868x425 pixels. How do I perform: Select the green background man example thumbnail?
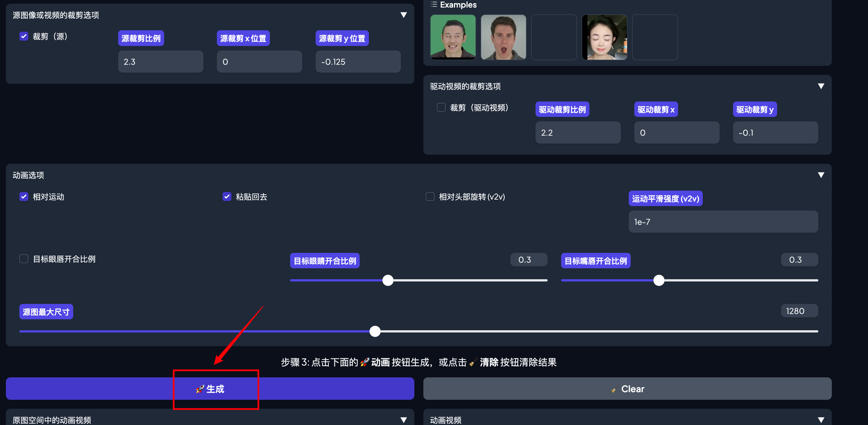click(x=453, y=37)
